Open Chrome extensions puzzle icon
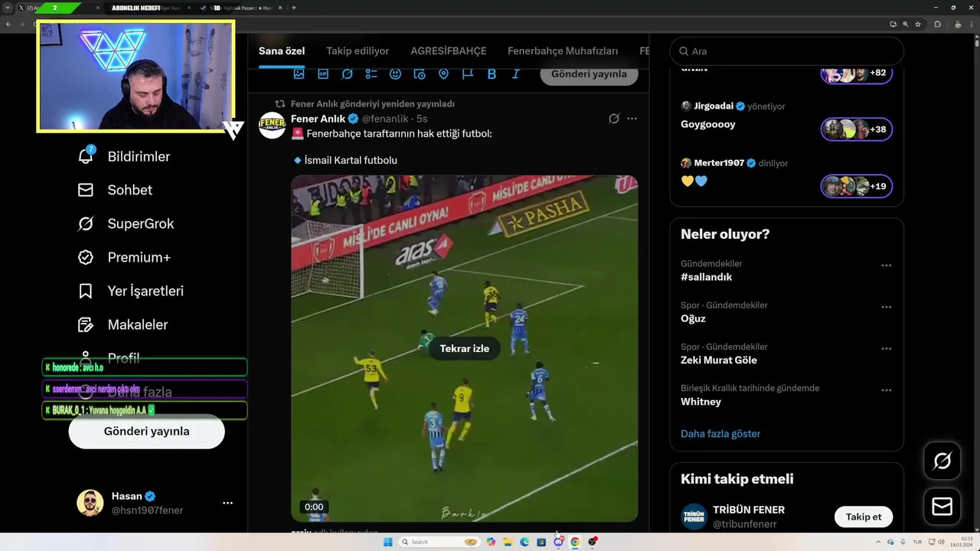Viewport: 980px width, 551px height. click(938, 24)
